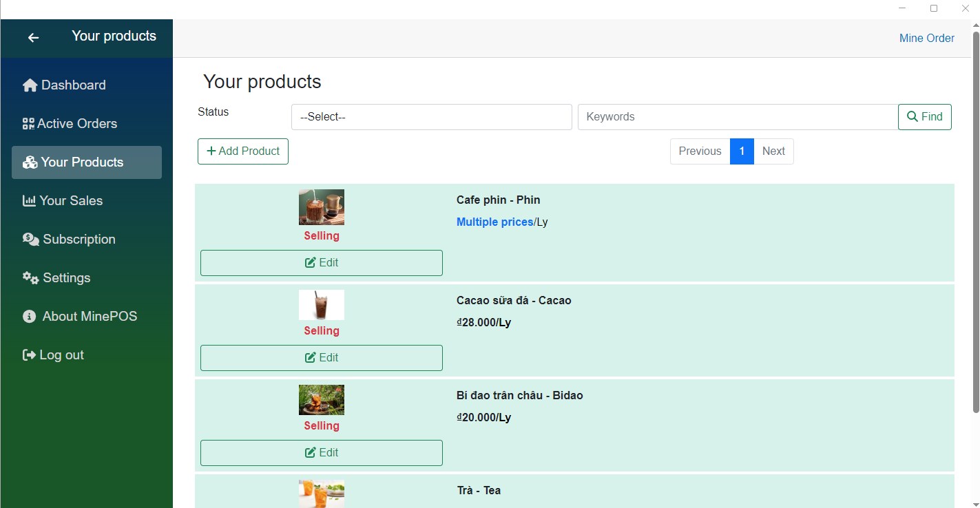The width and height of the screenshot is (980, 508).
Task: Click the Active Orders QR icon
Action: [28, 124]
